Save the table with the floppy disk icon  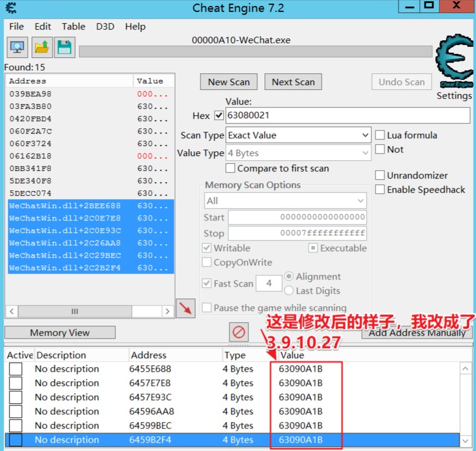[x=64, y=47]
